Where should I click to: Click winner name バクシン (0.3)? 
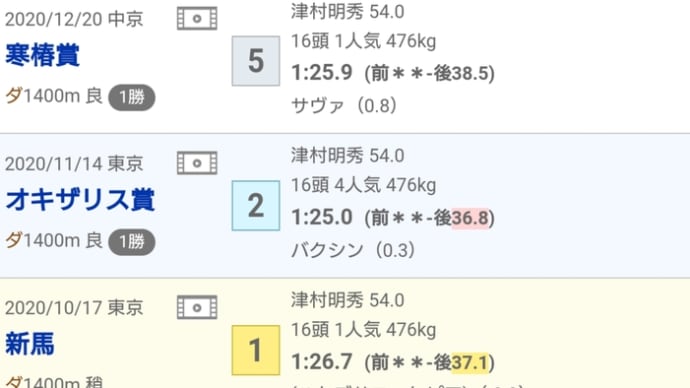tap(353, 250)
